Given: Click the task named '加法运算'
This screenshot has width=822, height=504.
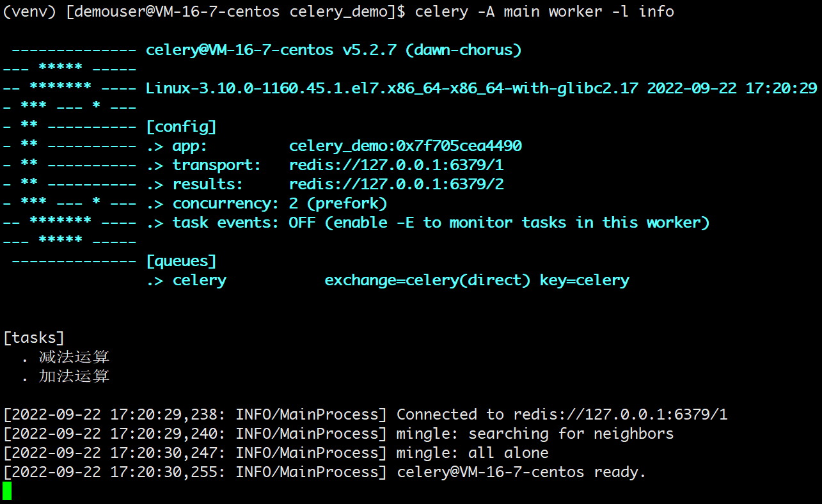Looking at the screenshot, I should point(74,376).
